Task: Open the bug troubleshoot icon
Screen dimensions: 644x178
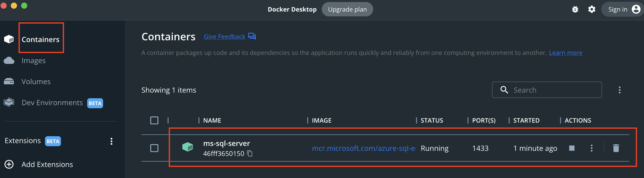Action: 575,9
